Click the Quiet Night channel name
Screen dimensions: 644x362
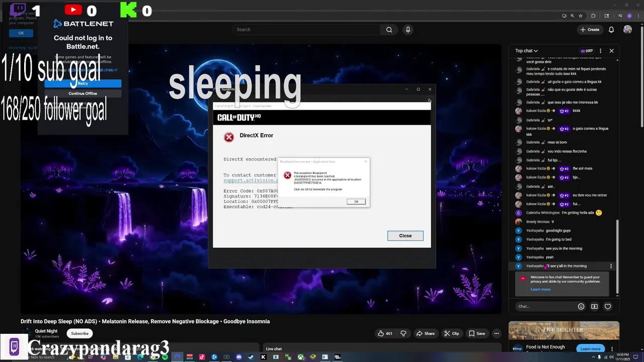(46, 331)
